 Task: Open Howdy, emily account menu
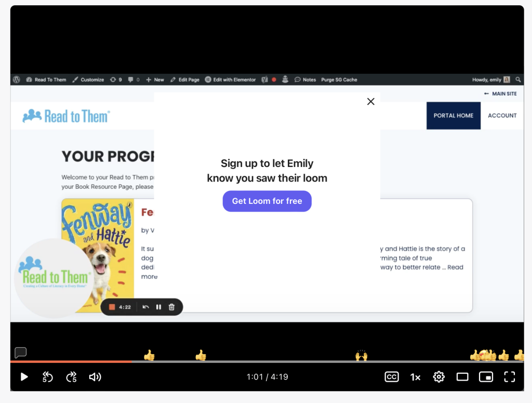pos(491,80)
